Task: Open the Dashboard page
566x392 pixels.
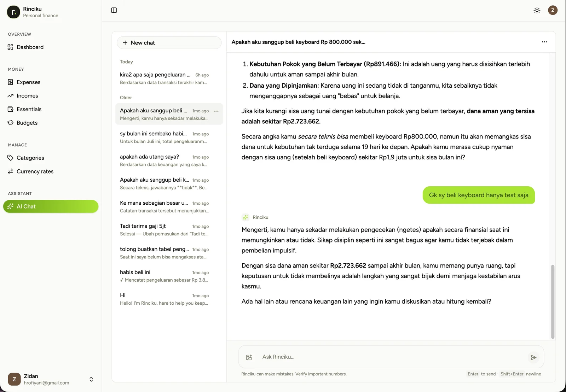Action: pos(51,47)
